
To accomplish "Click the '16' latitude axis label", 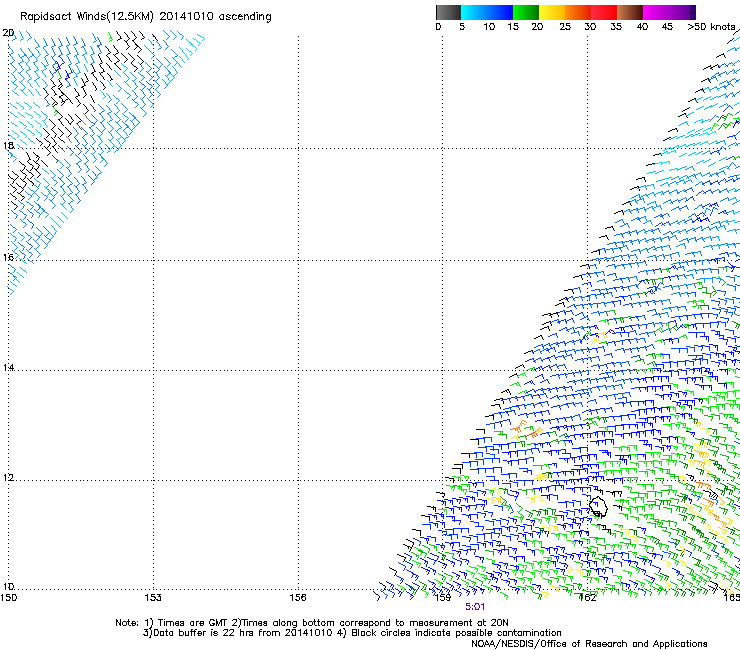I will [8, 257].
